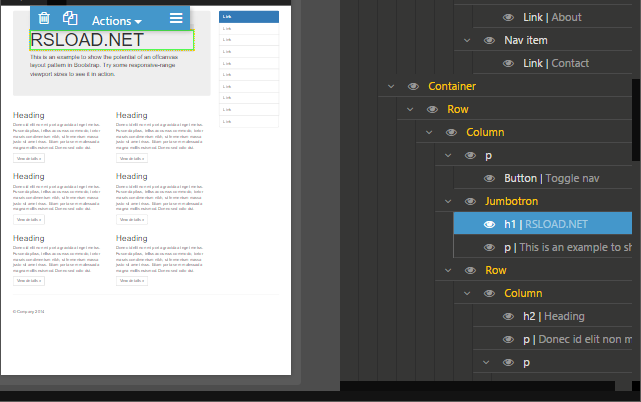Click the '© Company 2014' footer text in preview
Image resolution: width=641 pixels, height=402 pixels.
point(29,312)
